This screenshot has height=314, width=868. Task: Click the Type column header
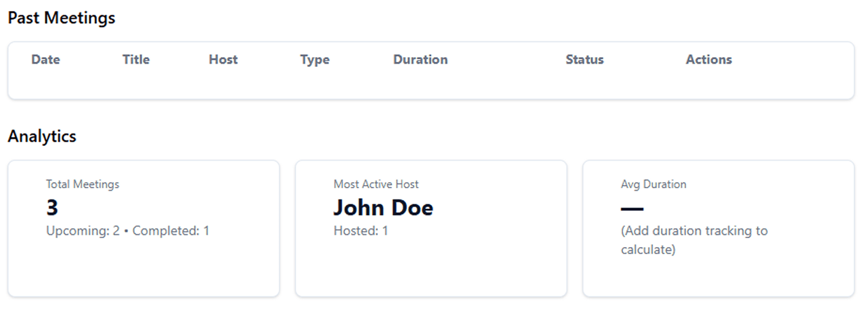(315, 59)
